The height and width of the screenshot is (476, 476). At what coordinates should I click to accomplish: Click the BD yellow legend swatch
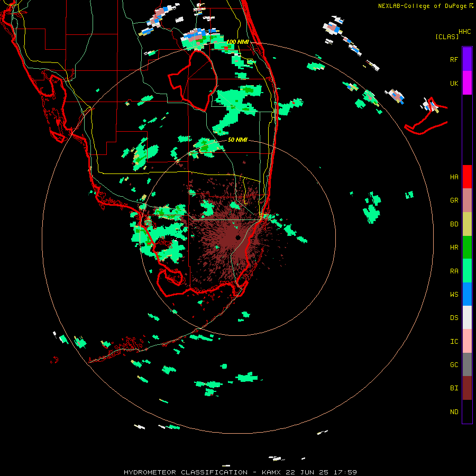pos(467,224)
